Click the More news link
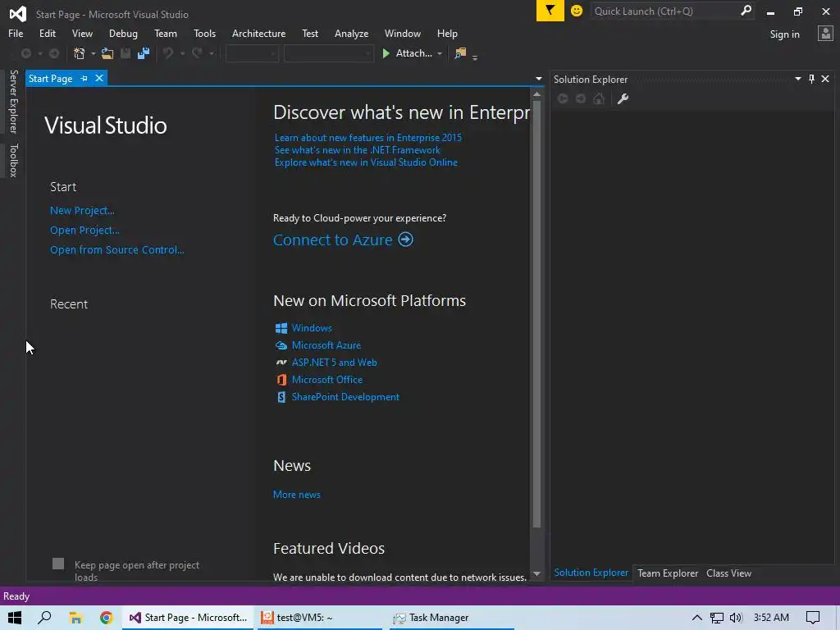Screen dimensions: 840x630 297,495
